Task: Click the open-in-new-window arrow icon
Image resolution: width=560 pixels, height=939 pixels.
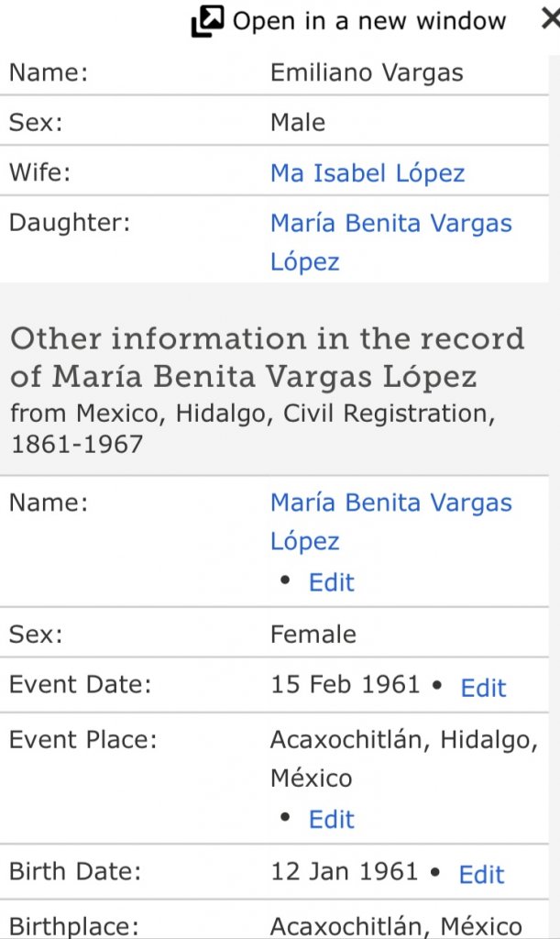Action: [208, 21]
